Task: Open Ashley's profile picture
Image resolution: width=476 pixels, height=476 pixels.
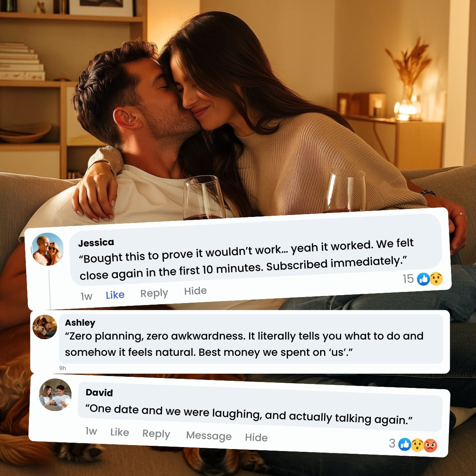Action: 44,327
